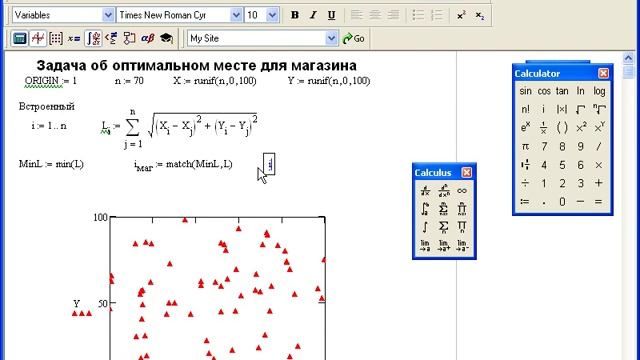
Task: Click inside the My Site address field
Action: (x=257, y=38)
